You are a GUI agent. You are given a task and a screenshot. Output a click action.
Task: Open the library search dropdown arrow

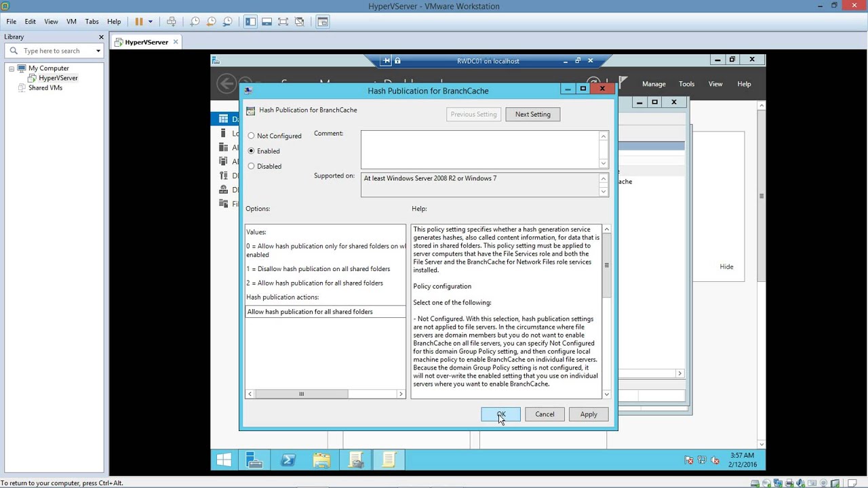pos(98,51)
